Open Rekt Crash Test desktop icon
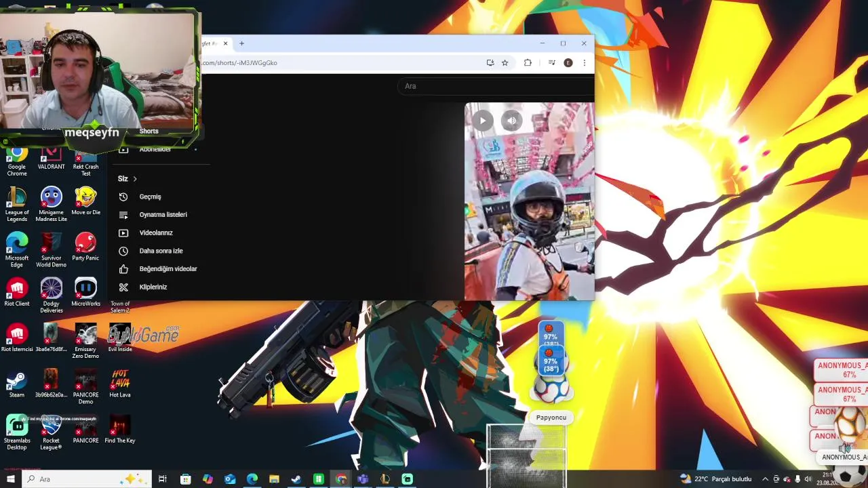Image resolution: width=868 pixels, height=488 pixels. click(x=86, y=161)
